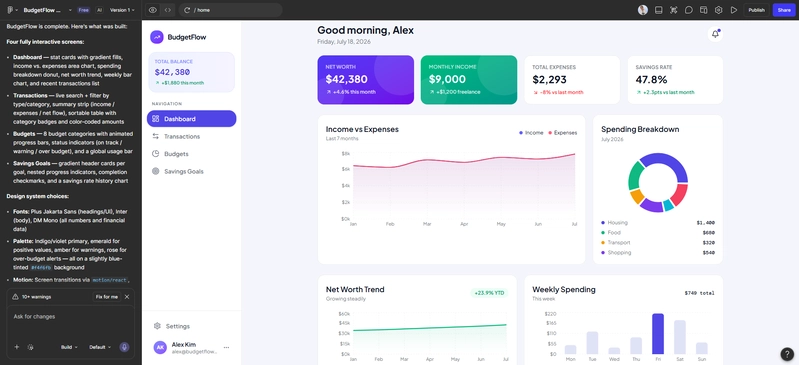Select Dashboard in the navigation
The width and height of the screenshot is (799, 365).
[192, 119]
